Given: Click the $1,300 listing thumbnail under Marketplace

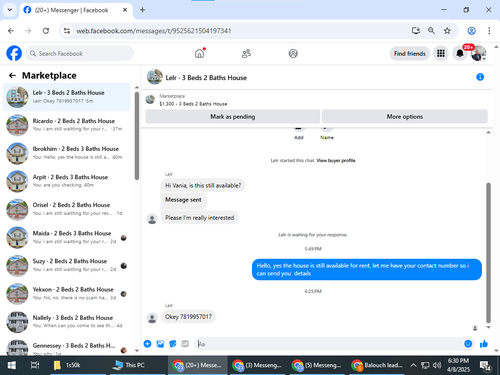Looking at the screenshot, I should (x=150, y=99).
